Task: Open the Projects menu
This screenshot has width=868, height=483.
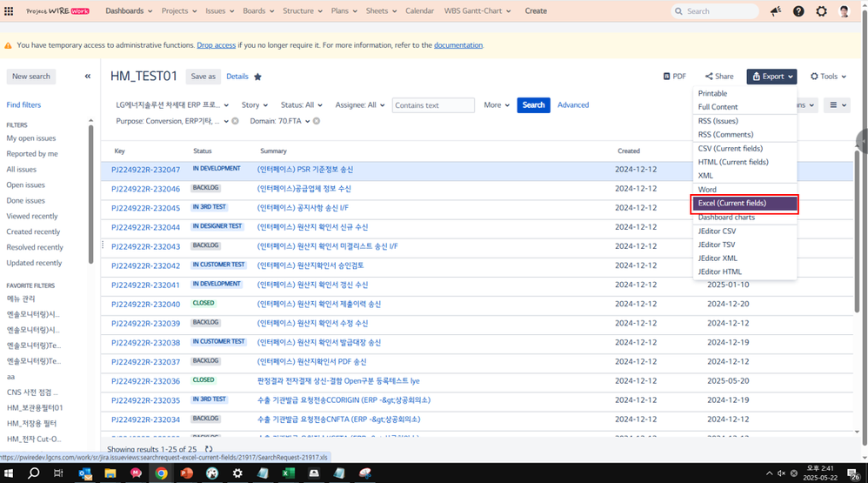Action: [x=179, y=11]
